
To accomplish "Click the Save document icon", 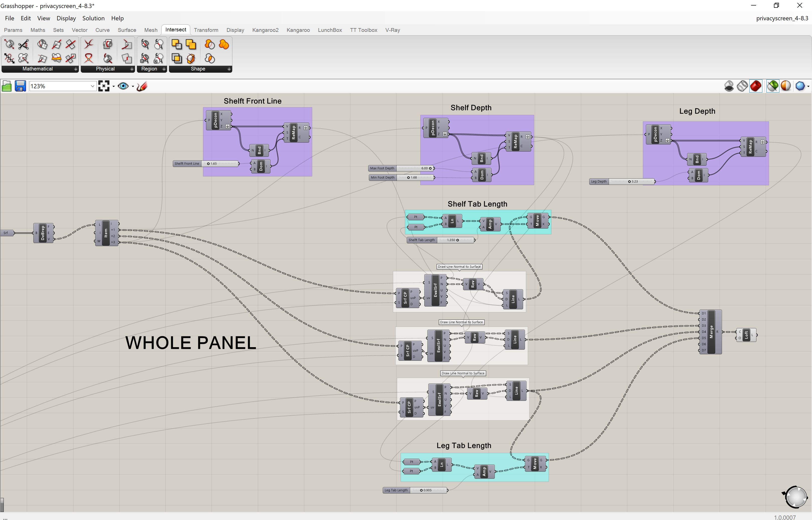I will tap(20, 86).
